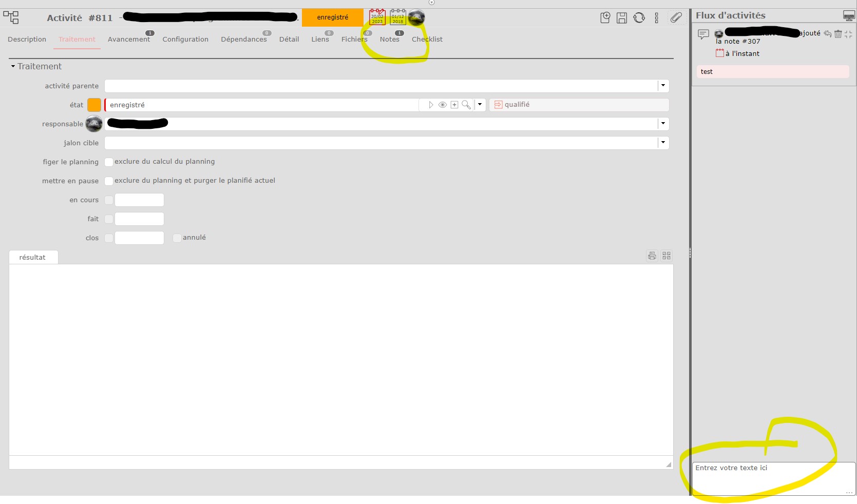Click the 'activité parente' input field
This screenshot has height=504, width=857.
[x=381, y=86]
